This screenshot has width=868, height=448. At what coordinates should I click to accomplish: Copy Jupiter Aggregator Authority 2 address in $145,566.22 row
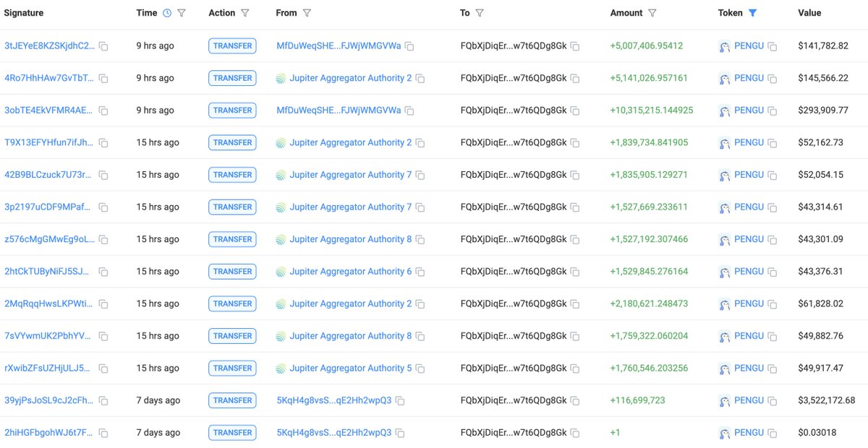(420, 78)
